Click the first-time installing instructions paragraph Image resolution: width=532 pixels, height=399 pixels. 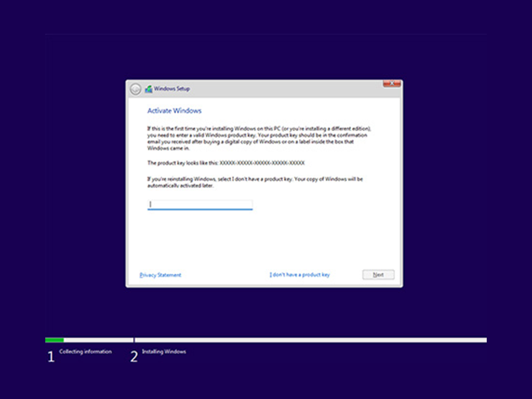(x=260, y=138)
